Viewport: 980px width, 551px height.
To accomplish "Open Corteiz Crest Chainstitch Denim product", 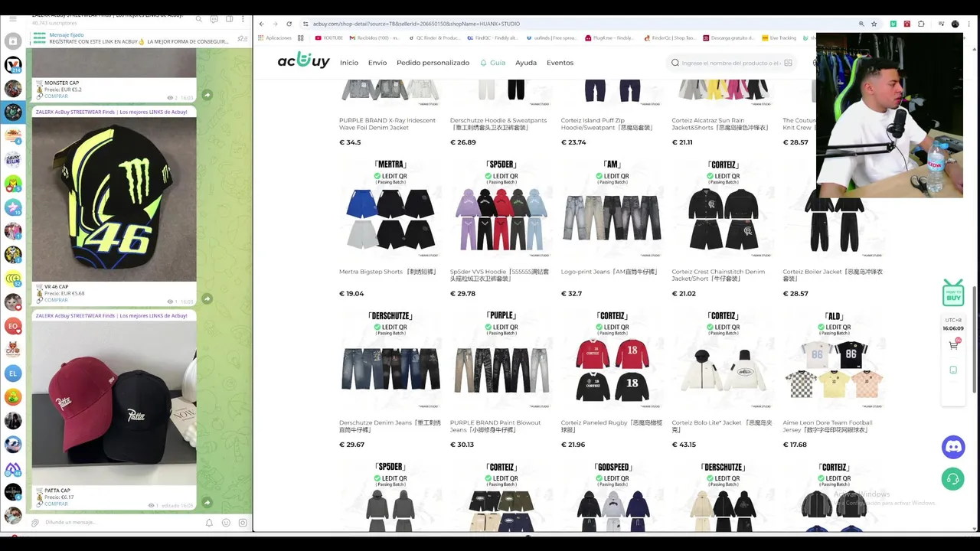I will pos(724,228).
